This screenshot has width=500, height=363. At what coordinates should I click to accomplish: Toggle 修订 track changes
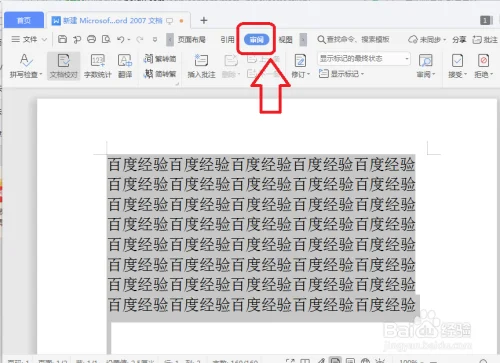[x=300, y=61]
